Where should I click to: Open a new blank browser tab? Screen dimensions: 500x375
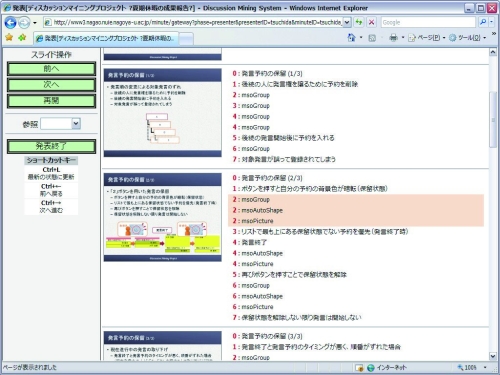[x=186, y=39]
